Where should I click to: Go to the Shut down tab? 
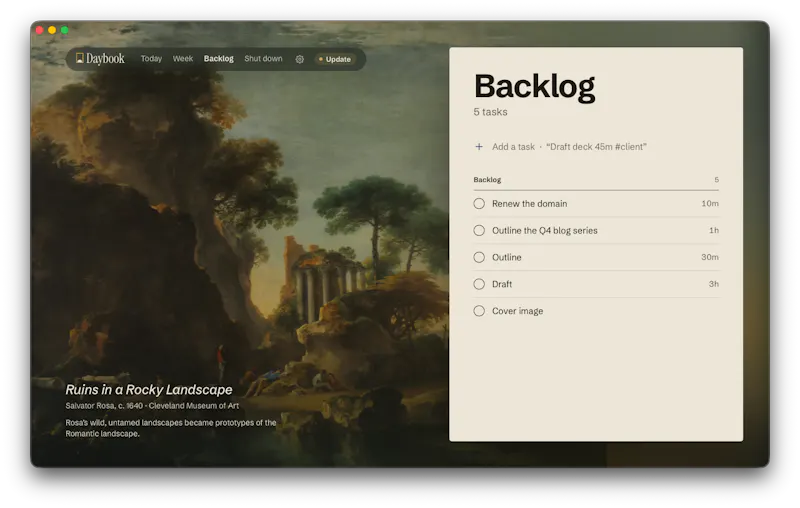(263, 59)
